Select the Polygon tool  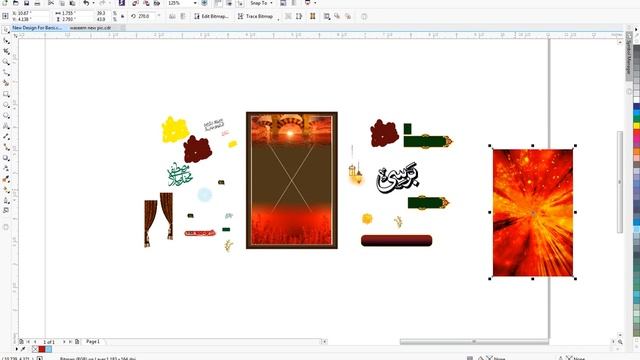coord(6,116)
